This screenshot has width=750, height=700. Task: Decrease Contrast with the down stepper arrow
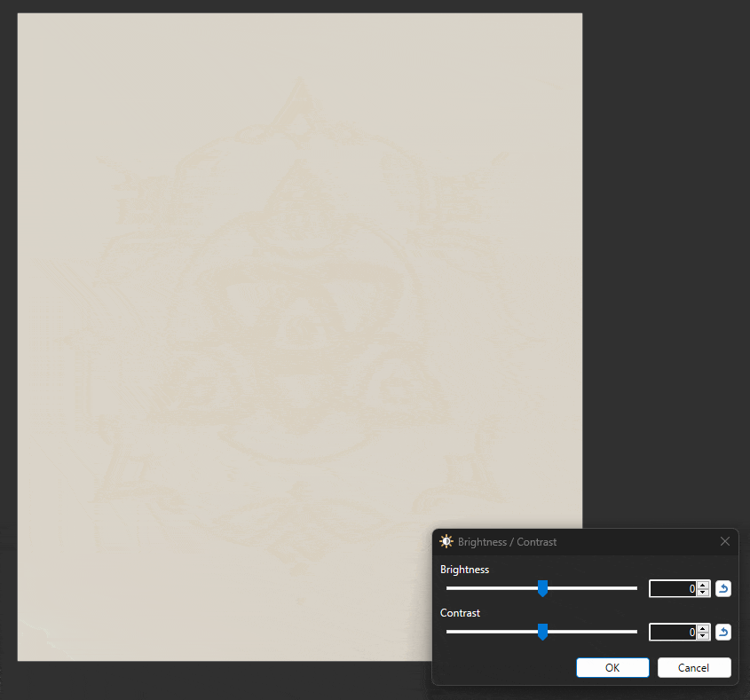point(703,636)
